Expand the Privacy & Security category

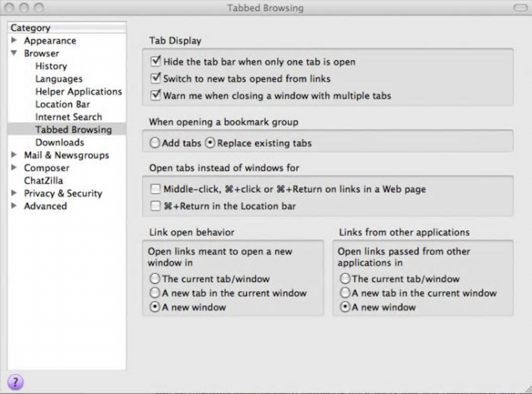pyautogui.click(x=14, y=193)
